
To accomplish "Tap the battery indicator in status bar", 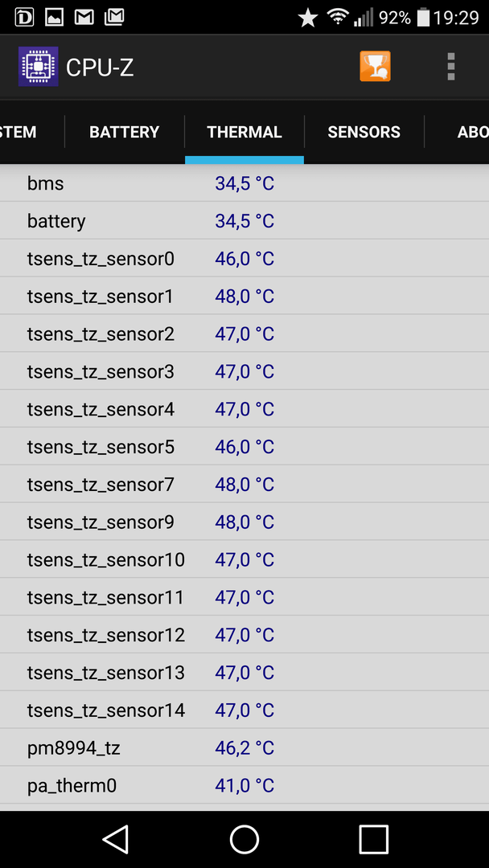I will pyautogui.click(x=423, y=18).
